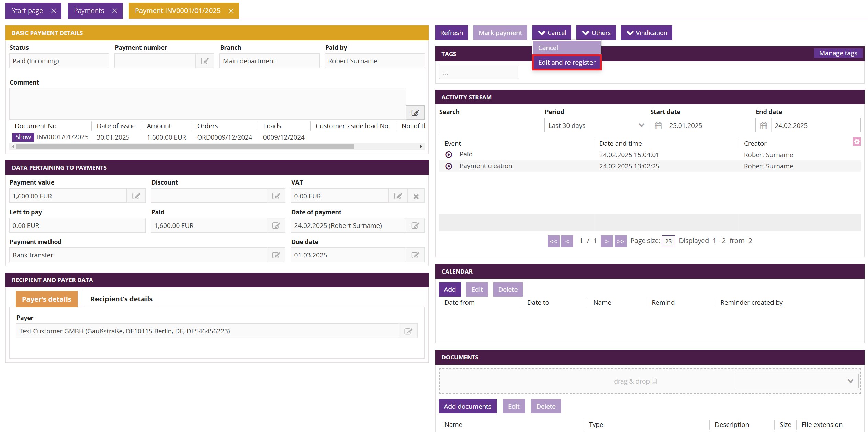
Task: Clear VAT using the X icon
Action: [416, 196]
